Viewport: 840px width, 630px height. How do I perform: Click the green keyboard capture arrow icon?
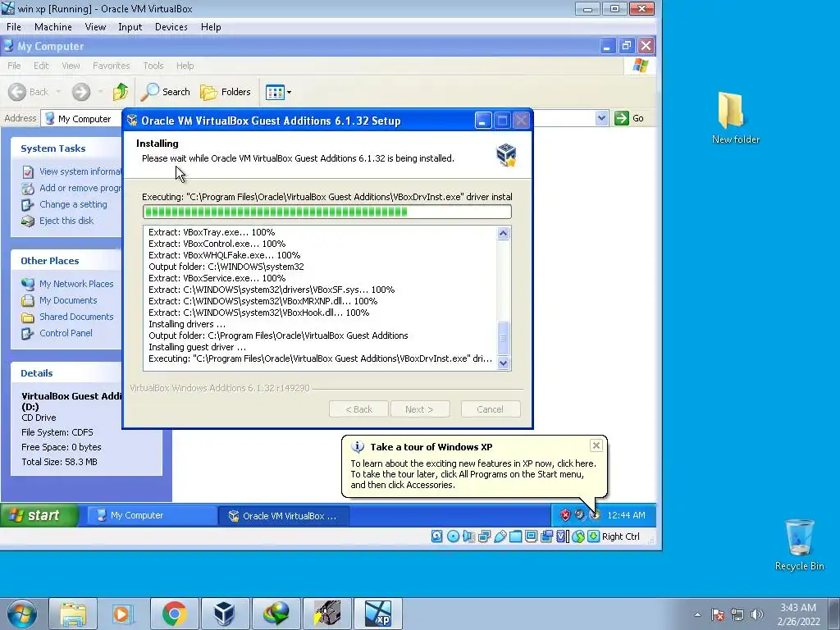tap(593, 536)
